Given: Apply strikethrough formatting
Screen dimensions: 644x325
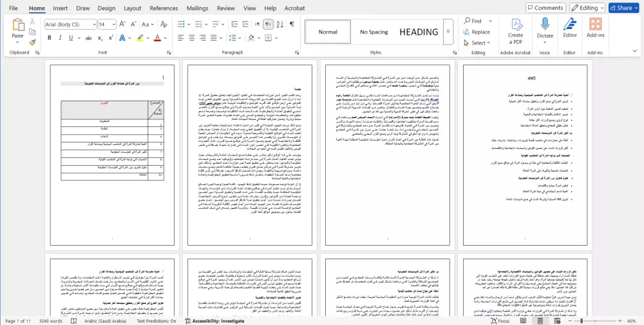Looking at the screenshot, I should (88, 38).
